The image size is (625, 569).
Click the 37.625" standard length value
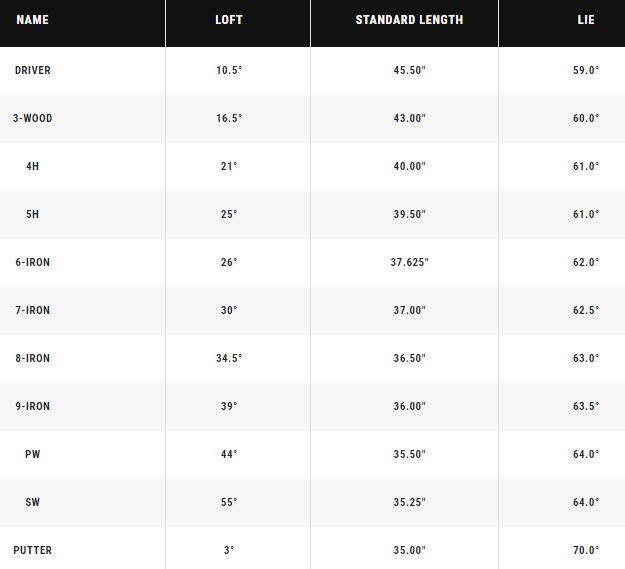point(410,262)
